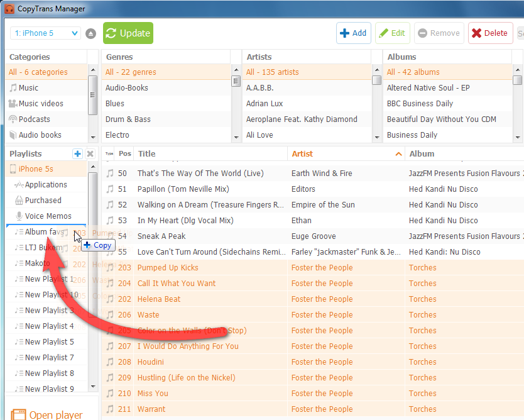The height and width of the screenshot is (420, 524).
Task: Select the Podcasts category
Action: pos(46,119)
